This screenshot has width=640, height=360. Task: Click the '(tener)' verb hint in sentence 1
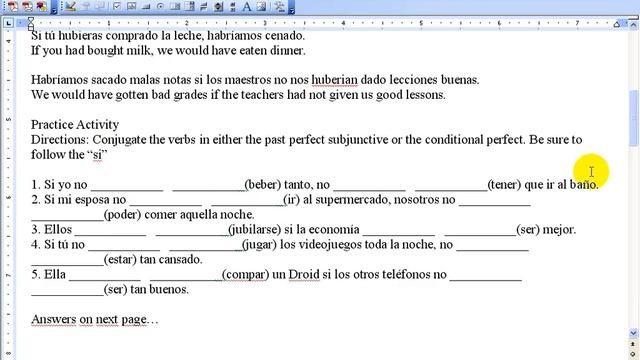pyautogui.click(x=504, y=184)
